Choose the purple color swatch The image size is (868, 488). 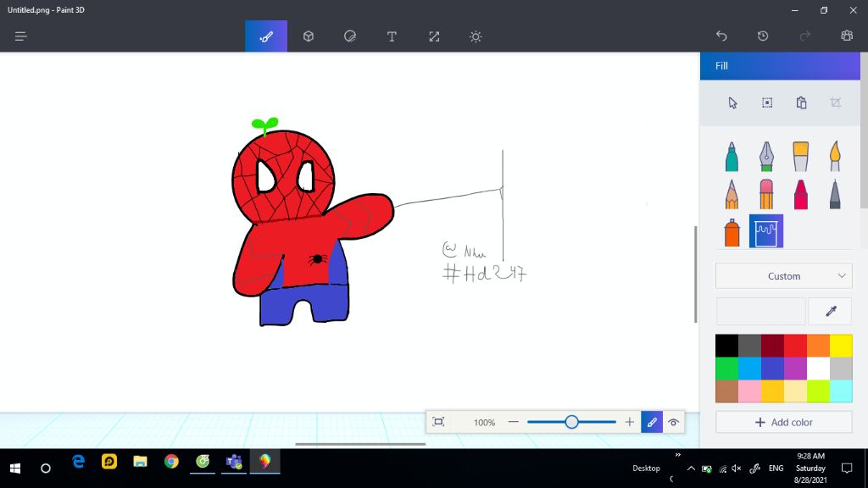pyautogui.click(x=795, y=369)
